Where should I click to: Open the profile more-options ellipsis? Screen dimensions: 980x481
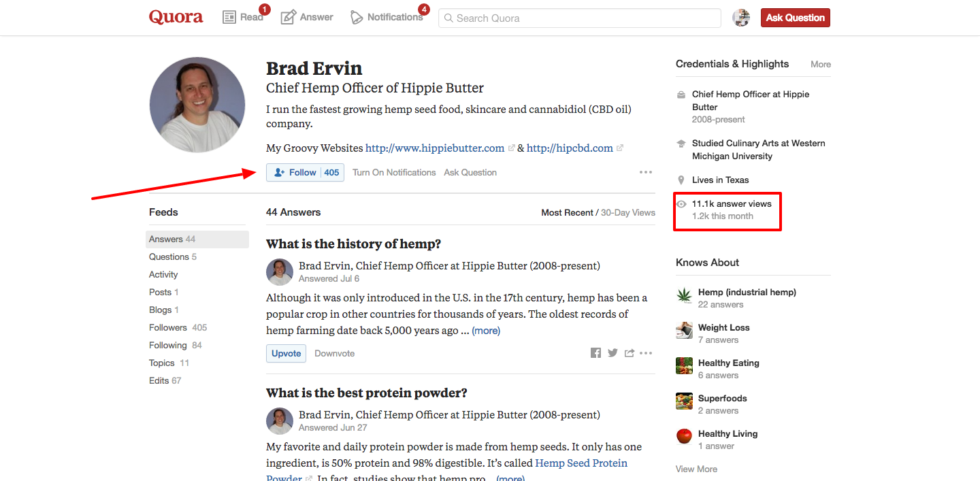[646, 173]
